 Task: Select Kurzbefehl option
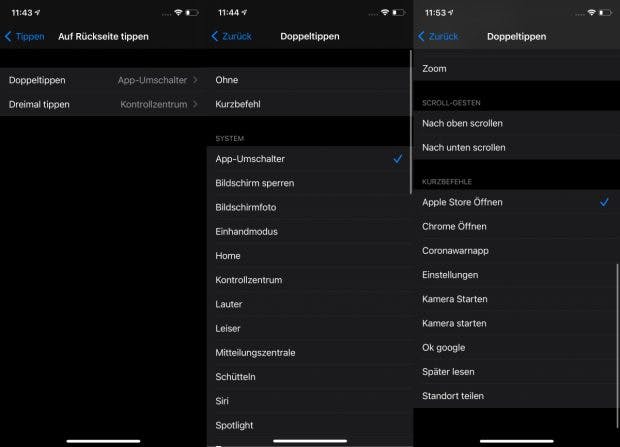point(310,104)
